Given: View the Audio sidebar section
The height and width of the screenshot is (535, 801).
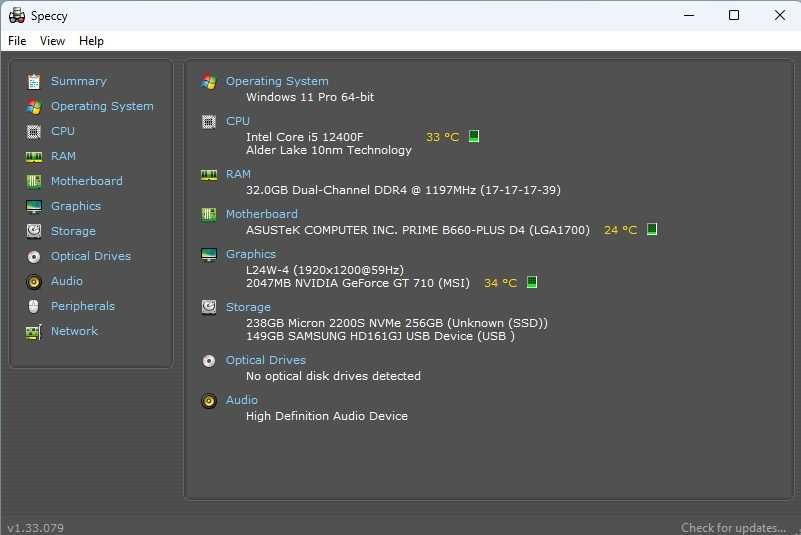Looking at the screenshot, I should pyautogui.click(x=66, y=281).
